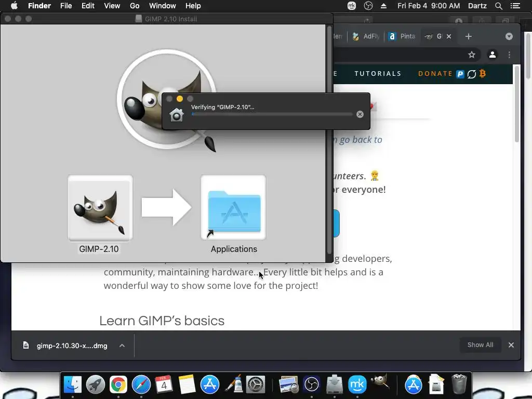The width and height of the screenshot is (532, 399).
Task: Click the date and time in menu bar
Action: (x=429, y=6)
